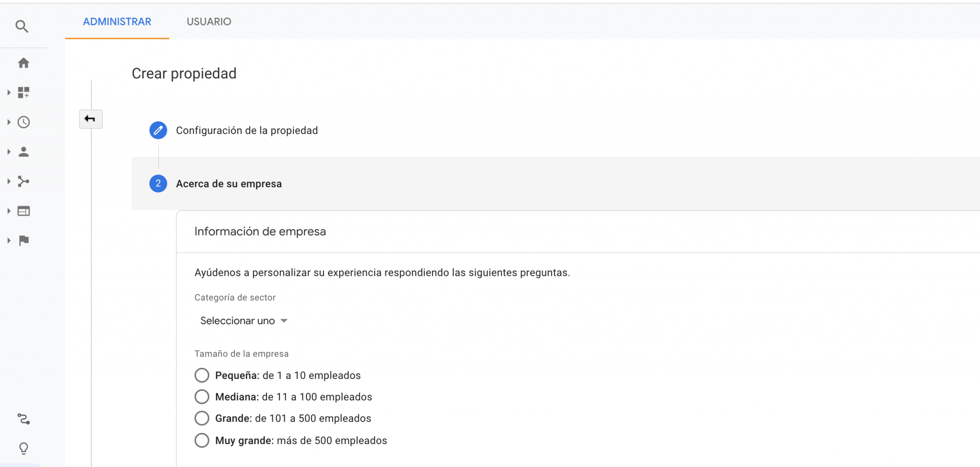Choose Muy grande: más de 500 empleados

click(x=202, y=440)
